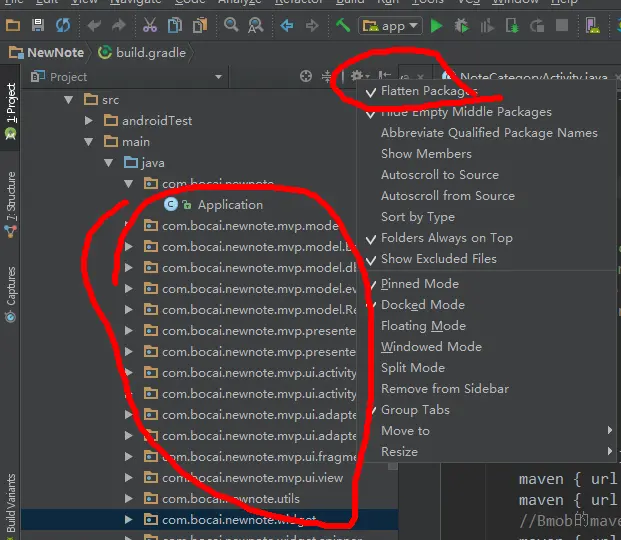The image size is (621, 540).
Task: Click the Synchronize refresh icon
Action: pos(63,26)
